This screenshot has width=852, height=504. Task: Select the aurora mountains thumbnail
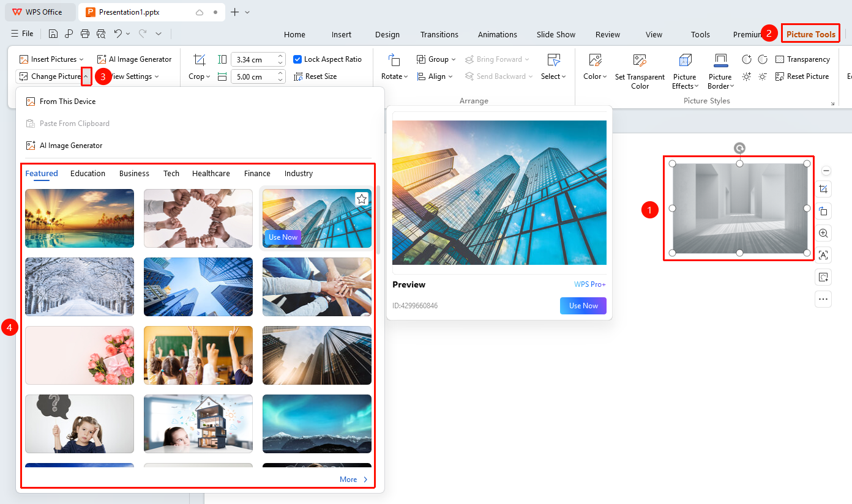tap(317, 424)
